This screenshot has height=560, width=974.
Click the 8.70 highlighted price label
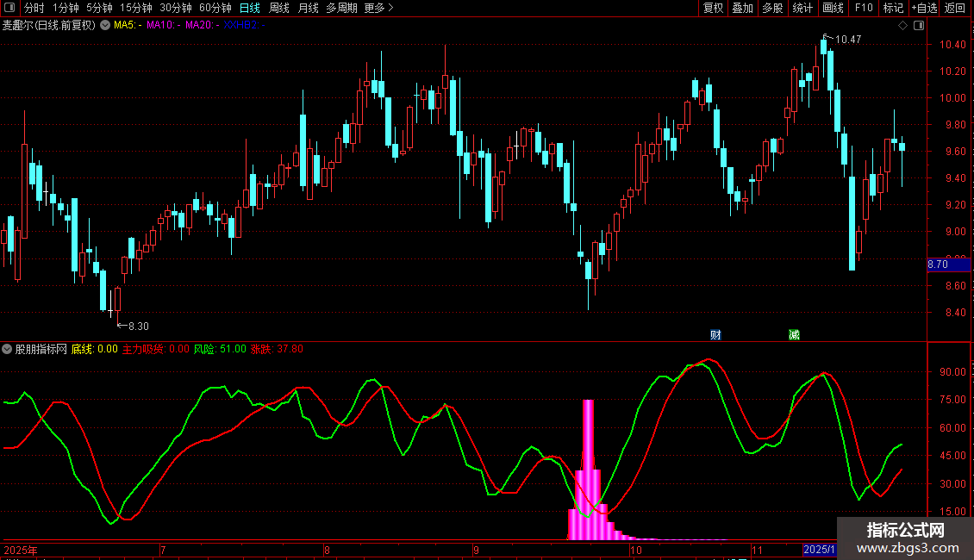coord(948,264)
